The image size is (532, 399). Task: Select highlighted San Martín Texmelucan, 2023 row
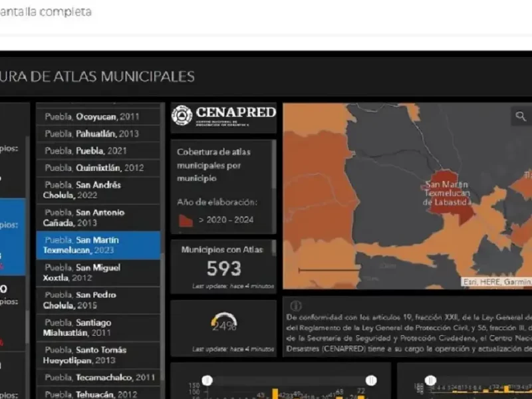click(98, 245)
